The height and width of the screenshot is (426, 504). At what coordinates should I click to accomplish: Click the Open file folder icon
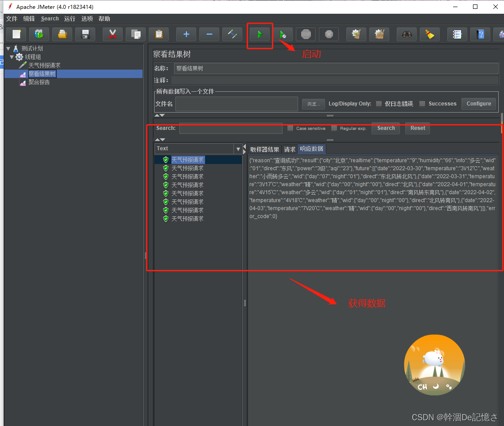point(62,34)
